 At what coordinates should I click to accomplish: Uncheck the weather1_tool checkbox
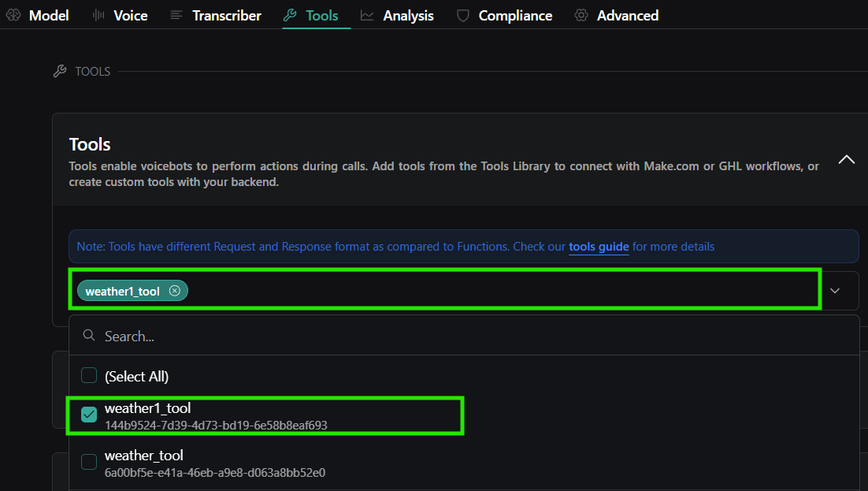click(x=89, y=415)
